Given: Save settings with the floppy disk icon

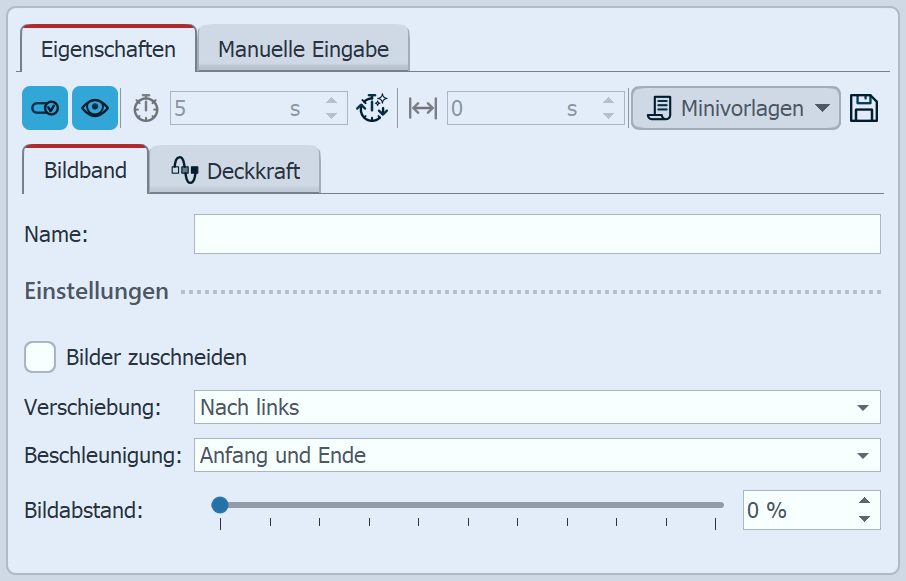Looking at the screenshot, I should [x=866, y=108].
